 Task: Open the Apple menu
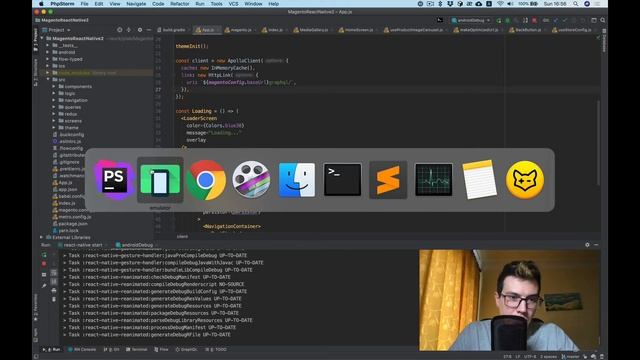point(41,4)
